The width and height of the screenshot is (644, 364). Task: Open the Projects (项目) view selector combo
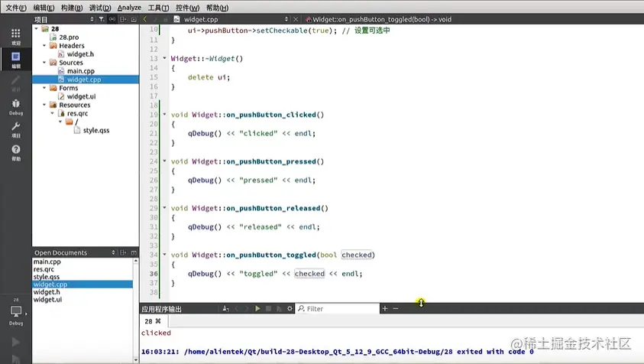pos(64,19)
